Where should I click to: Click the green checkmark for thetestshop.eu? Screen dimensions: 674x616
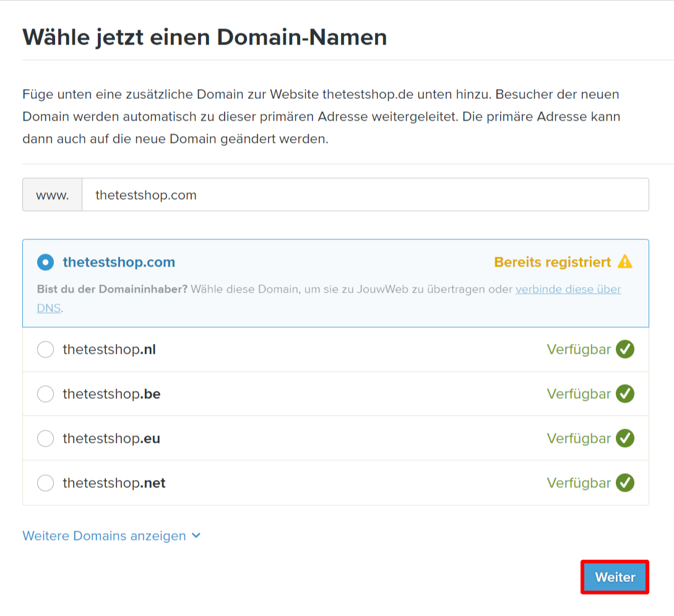click(x=625, y=438)
